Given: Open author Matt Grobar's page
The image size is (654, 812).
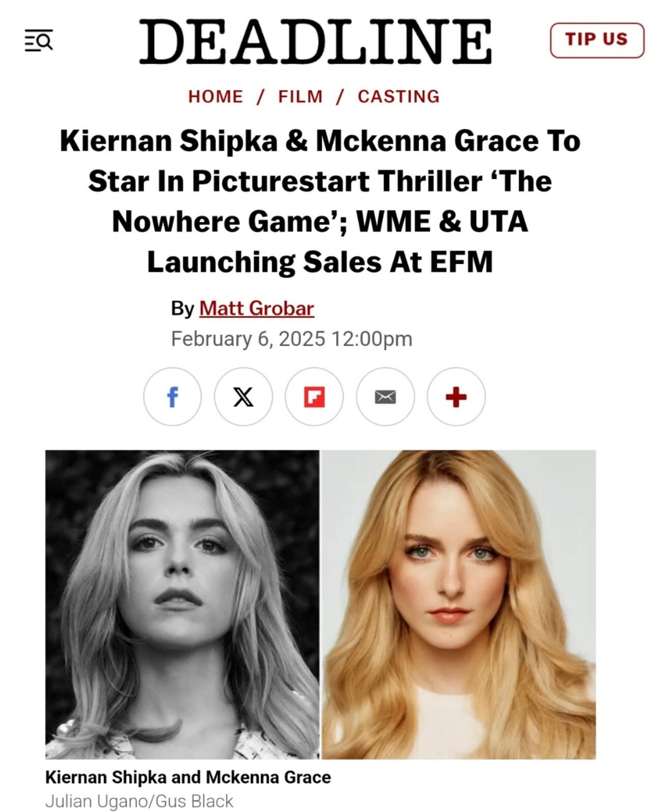Looking at the screenshot, I should [256, 308].
